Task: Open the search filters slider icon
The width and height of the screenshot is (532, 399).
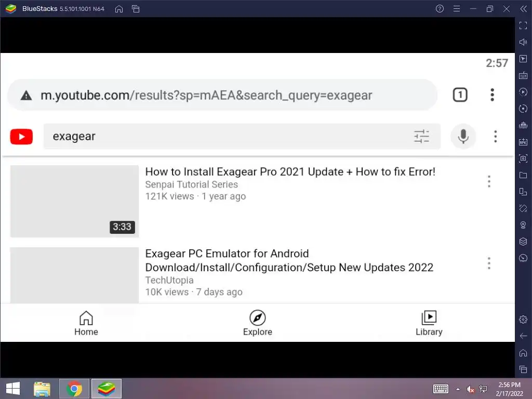Action: tap(421, 137)
